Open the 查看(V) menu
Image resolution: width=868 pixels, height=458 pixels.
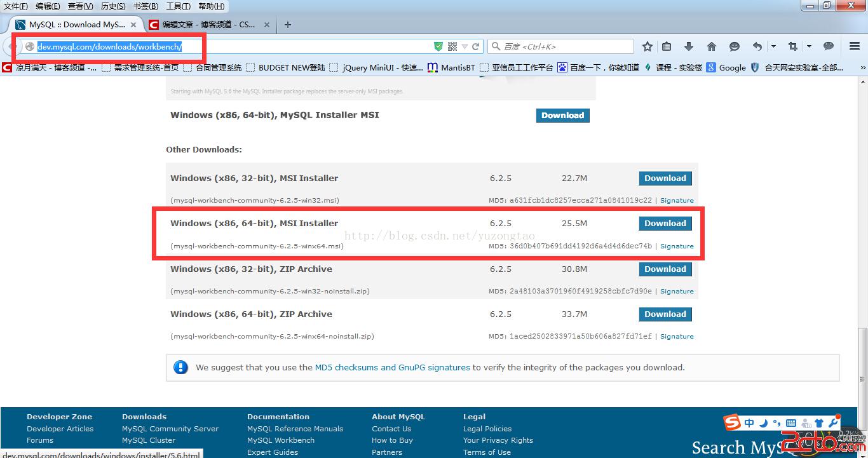[81, 6]
